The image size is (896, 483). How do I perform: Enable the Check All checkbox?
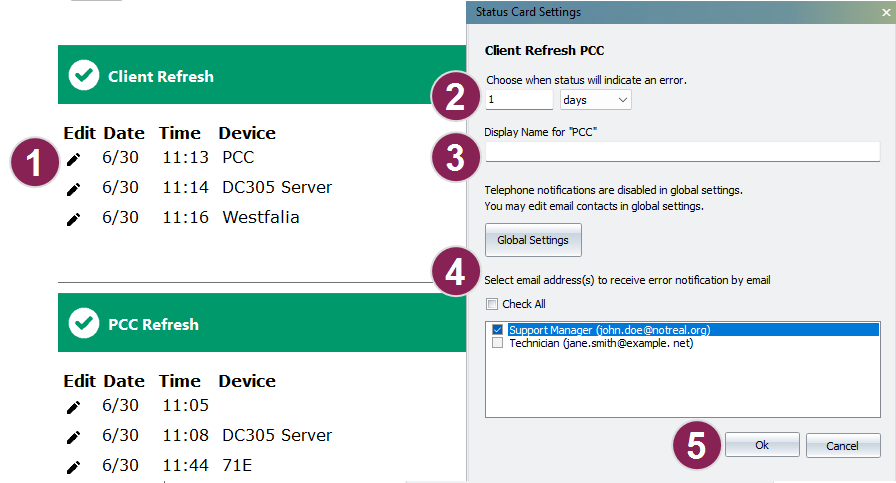tap(491, 304)
